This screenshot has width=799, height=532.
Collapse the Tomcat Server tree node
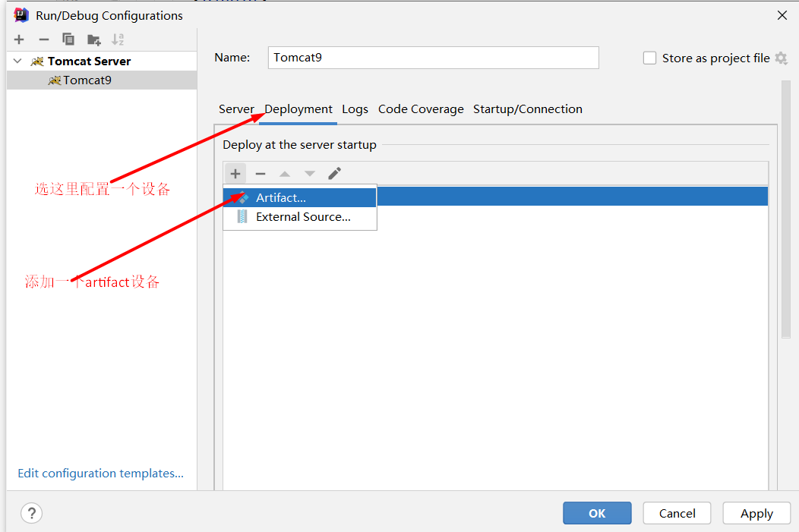coord(17,61)
